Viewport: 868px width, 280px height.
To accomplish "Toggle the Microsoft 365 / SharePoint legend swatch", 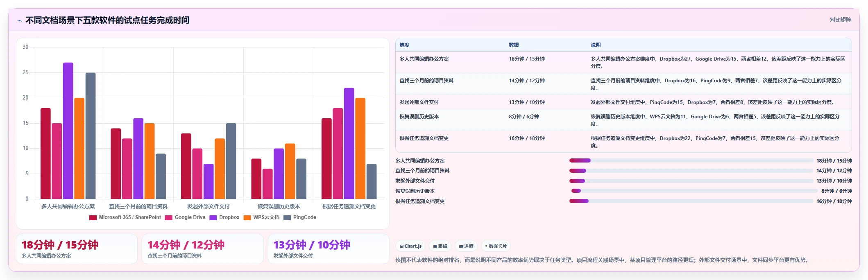I will (93, 217).
